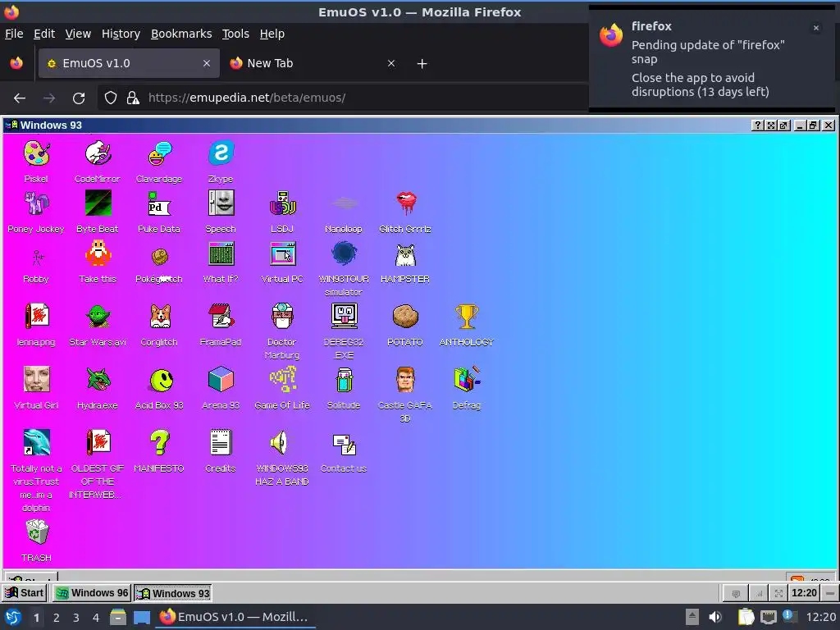The height and width of the screenshot is (630, 840).
Task: Open the Star Wars.avi file icon
Action: [98, 317]
